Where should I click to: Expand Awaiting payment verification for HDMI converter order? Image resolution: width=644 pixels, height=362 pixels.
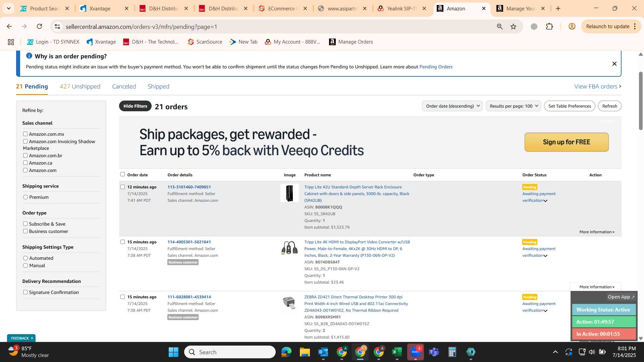[x=545, y=256]
